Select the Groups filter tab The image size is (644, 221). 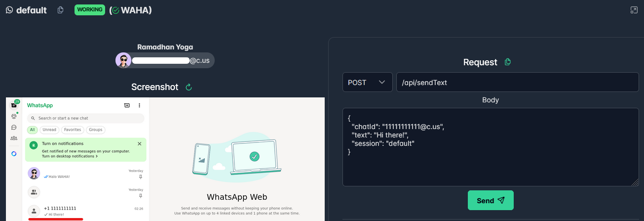point(96,130)
